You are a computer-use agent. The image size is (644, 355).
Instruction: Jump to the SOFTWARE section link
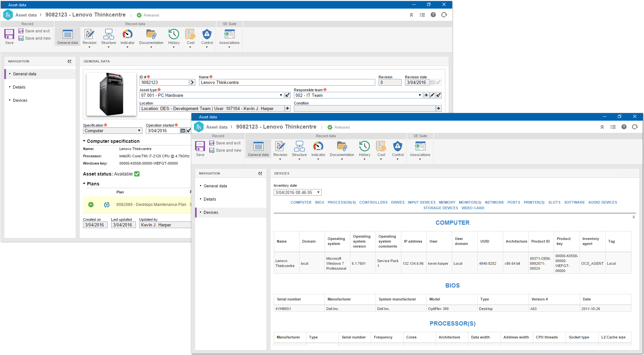point(574,202)
